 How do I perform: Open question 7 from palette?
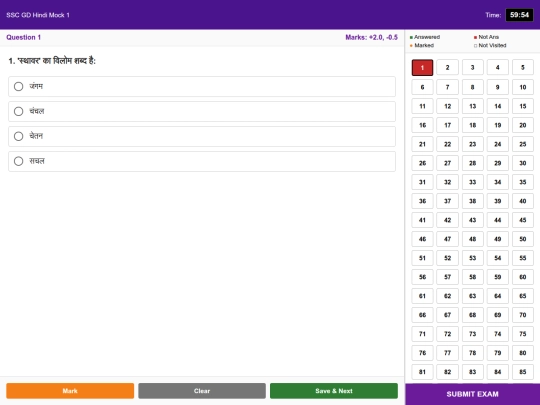point(447,87)
